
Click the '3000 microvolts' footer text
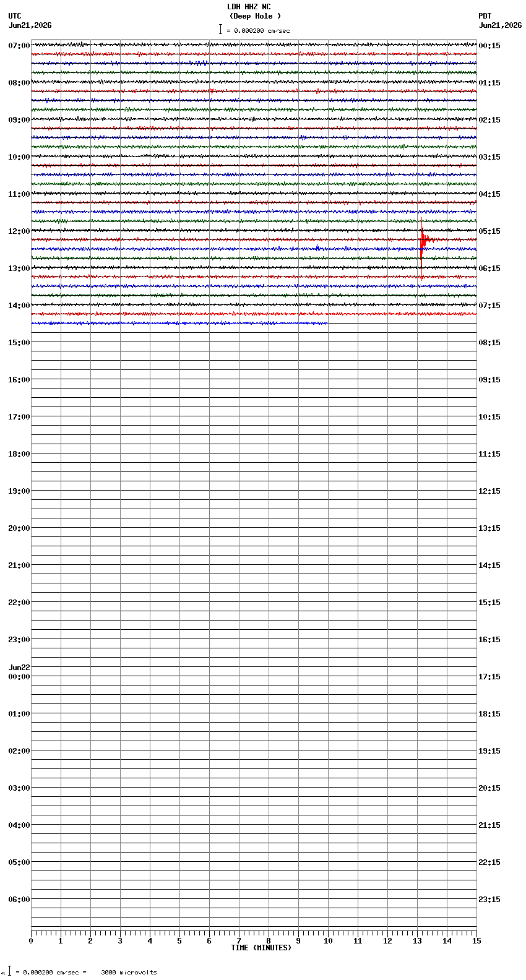pyautogui.click(x=129, y=973)
